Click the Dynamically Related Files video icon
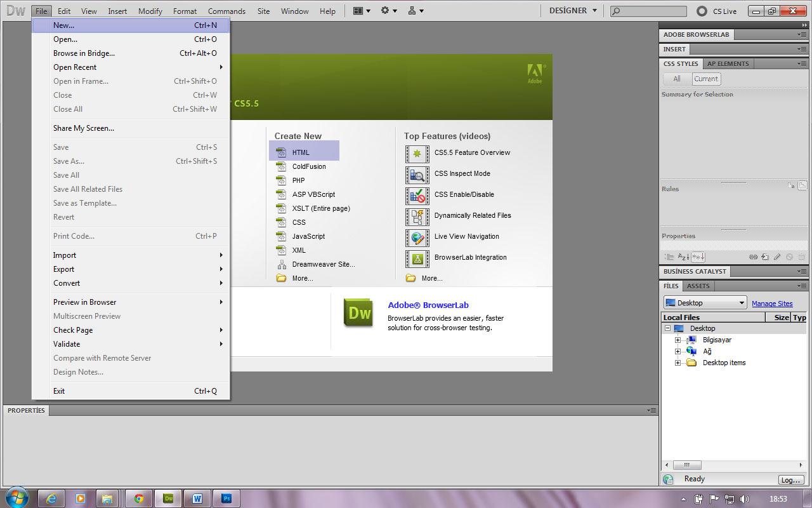812x508 pixels. [x=417, y=217]
